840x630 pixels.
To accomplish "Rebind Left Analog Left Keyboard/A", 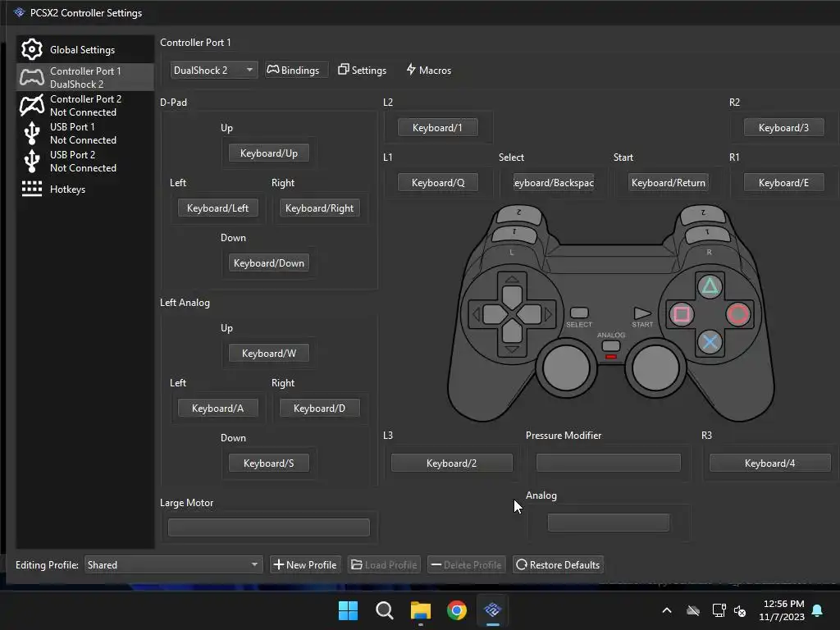I will click(217, 409).
